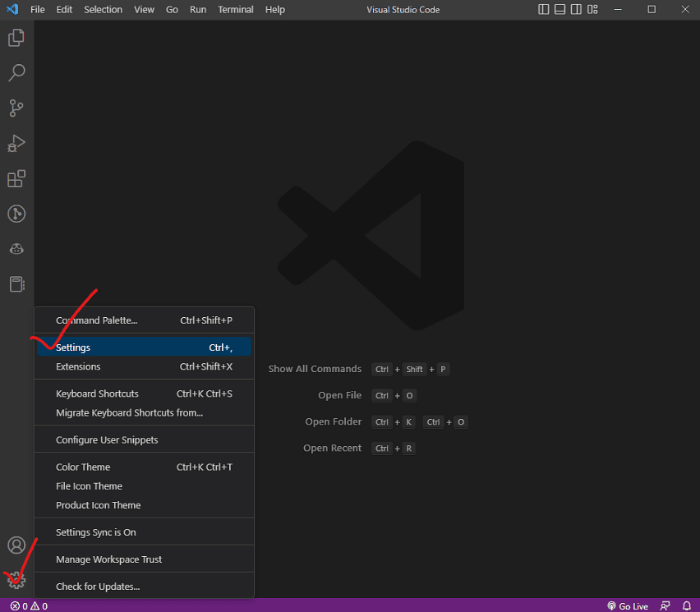The height and width of the screenshot is (612, 700).
Task: Open the notebook icon in activity bar
Action: (16, 284)
